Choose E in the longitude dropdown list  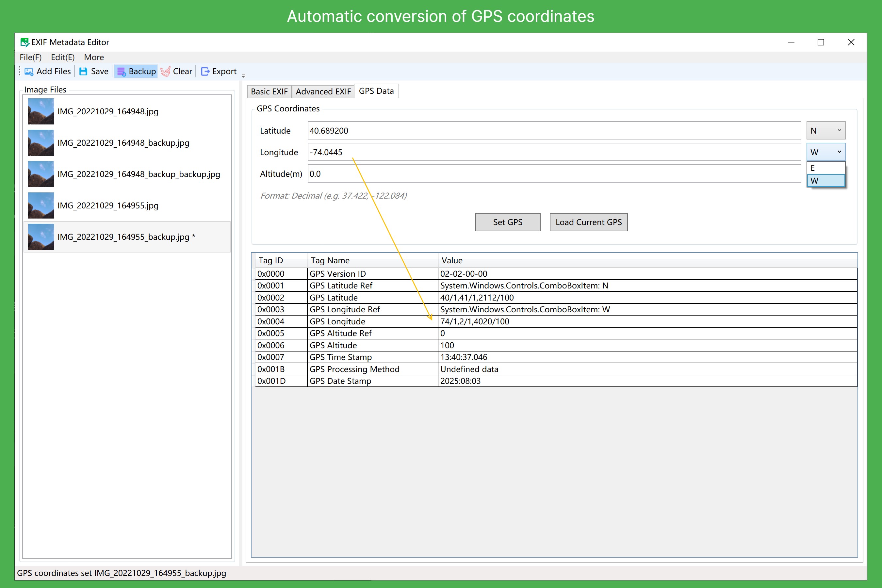tap(825, 168)
